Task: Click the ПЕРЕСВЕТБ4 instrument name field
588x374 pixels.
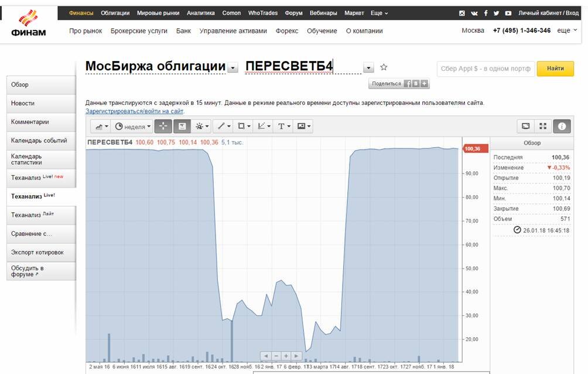Action: [303, 66]
